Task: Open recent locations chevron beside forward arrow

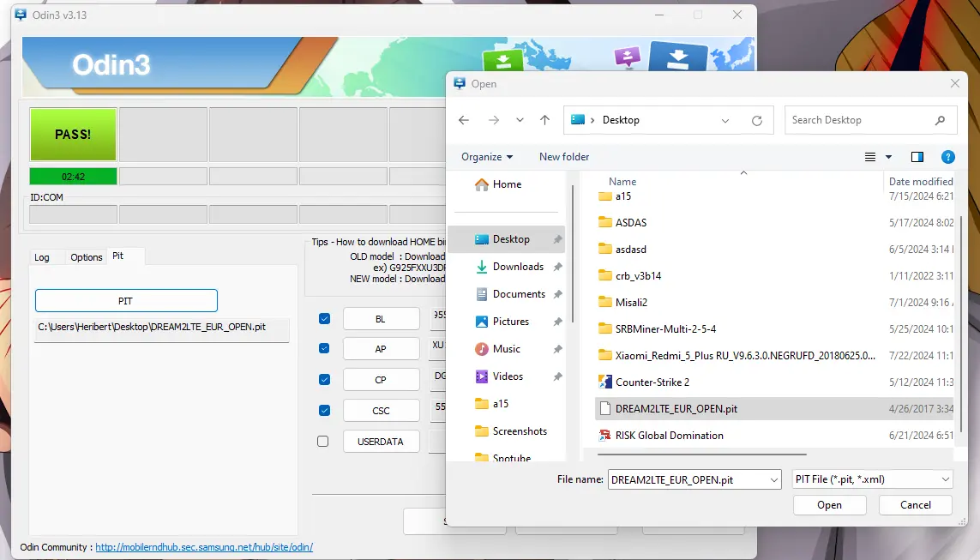Action: click(x=520, y=120)
